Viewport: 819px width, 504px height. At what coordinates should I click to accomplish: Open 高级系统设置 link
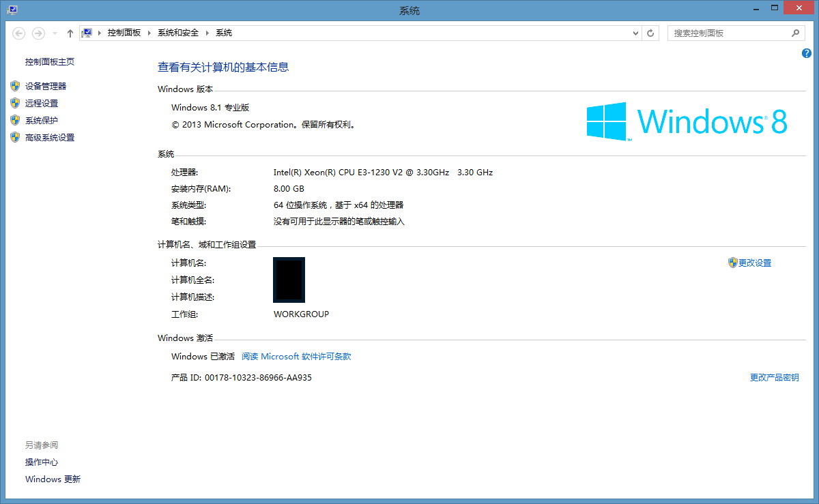[50, 137]
